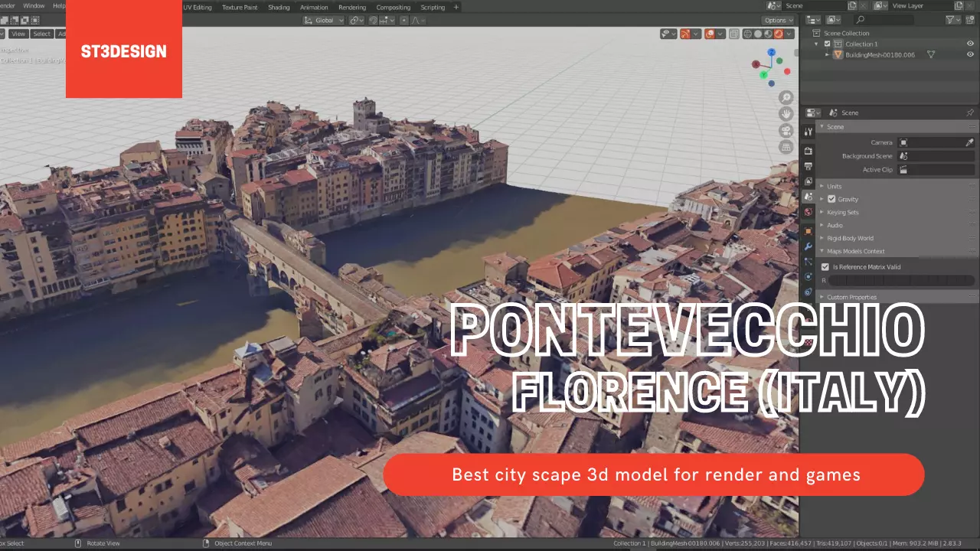
Task: Toggle proportional editing in the header
Action: (404, 20)
